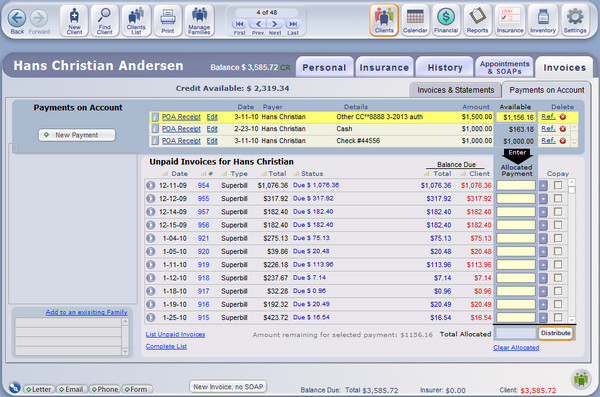Viewport: 600px width, 397px height.
Task: Create a New Client
Action: pos(74,21)
